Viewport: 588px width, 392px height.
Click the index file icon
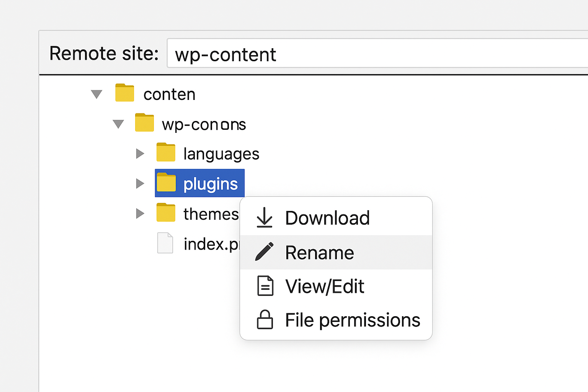click(x=165, y=243)
